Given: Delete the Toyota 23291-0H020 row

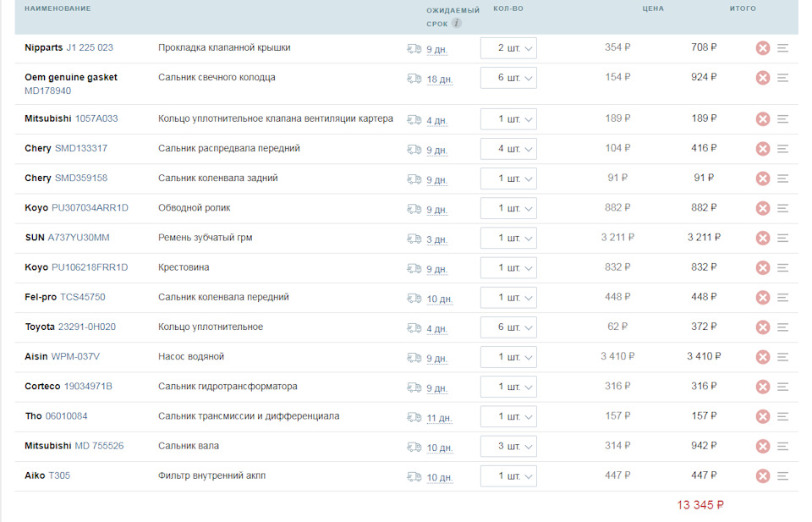Looking at the screenshot, I should 762,327.
